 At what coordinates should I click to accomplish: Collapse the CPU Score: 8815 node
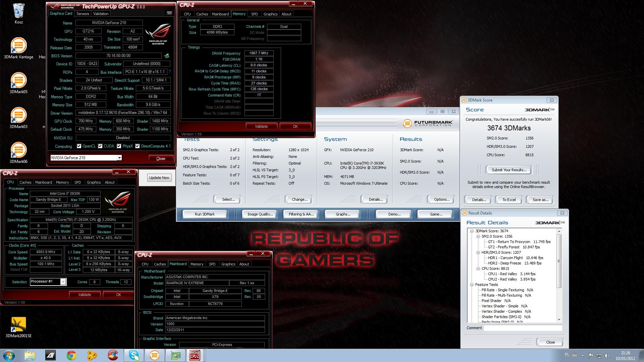[x=478, y=268]
